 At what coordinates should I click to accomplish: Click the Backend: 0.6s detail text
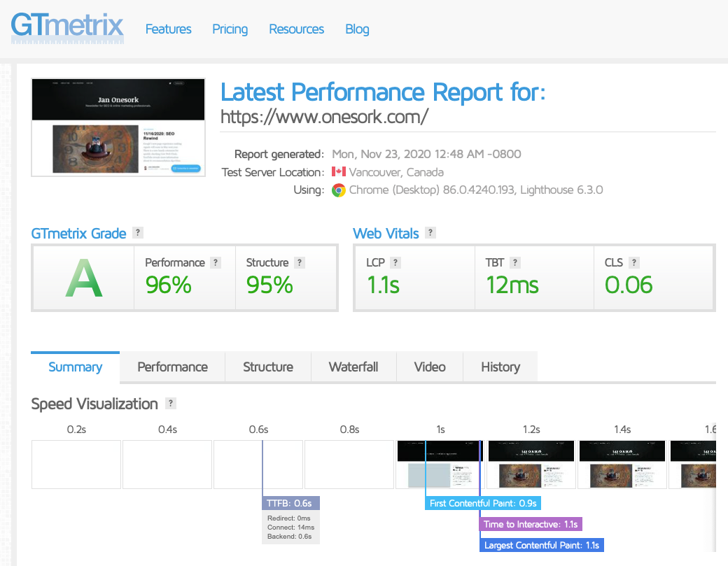pyautogui.click(x=289, y=537)
